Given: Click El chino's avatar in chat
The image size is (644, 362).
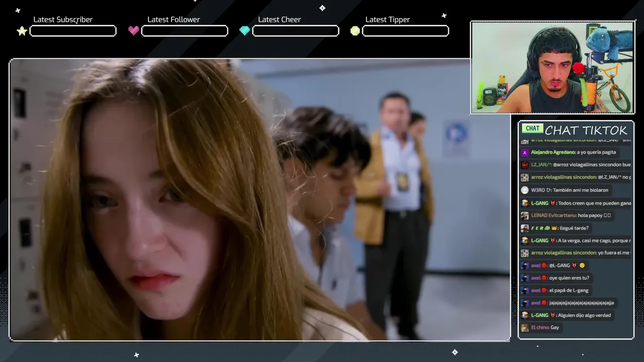Looking at the screenshot, I should [x=525, y=328].
